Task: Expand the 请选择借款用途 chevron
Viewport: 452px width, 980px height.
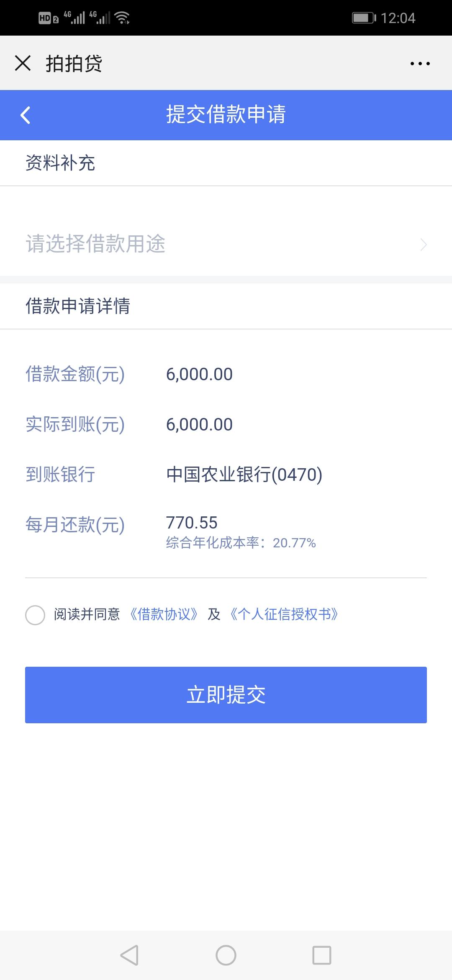Action: pyautogui.click(x=424, y=245)
